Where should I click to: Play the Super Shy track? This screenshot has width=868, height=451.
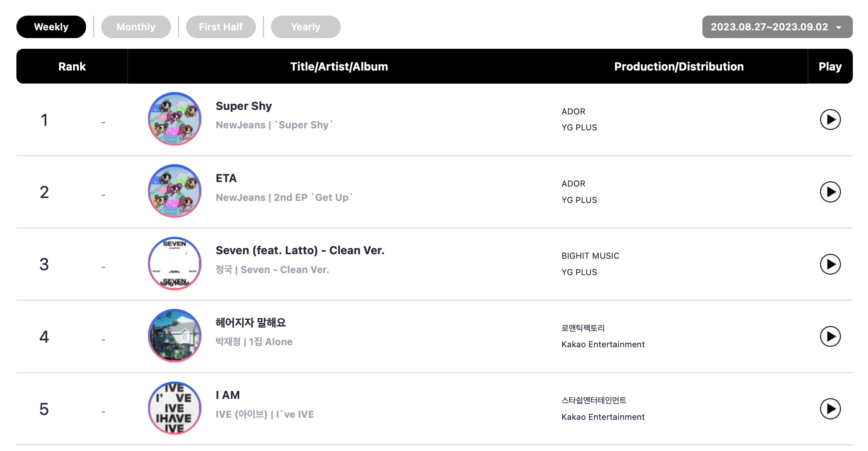tap(830, 120)
